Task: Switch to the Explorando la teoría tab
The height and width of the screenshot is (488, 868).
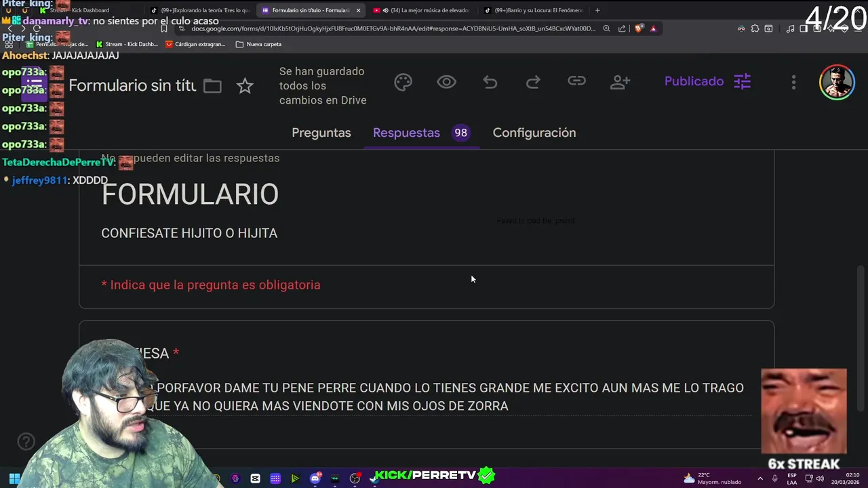Action: pos(200,10)
